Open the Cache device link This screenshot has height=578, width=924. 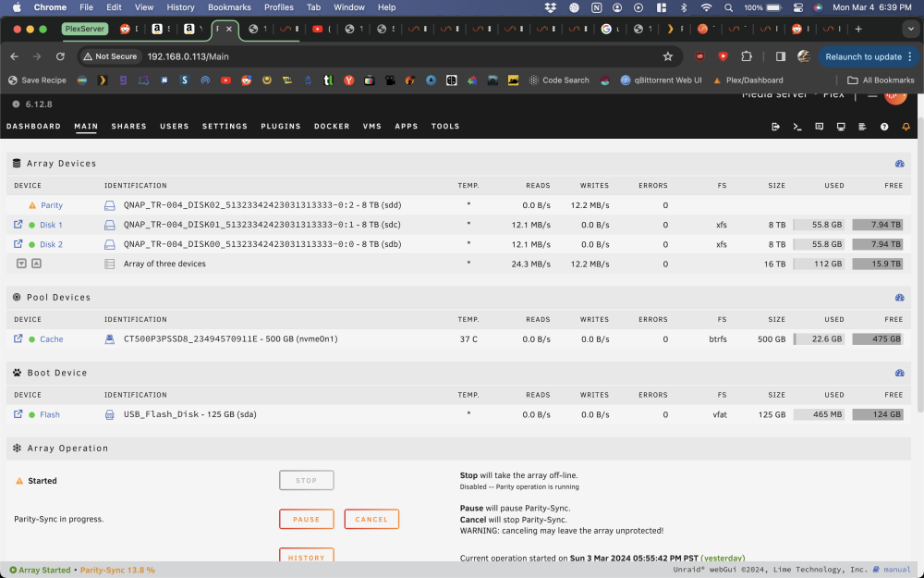pyautogui.click(x=51, y=339)
